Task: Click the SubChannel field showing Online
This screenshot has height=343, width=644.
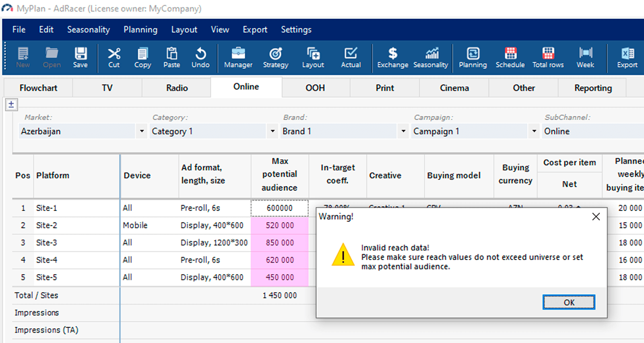Action: (593, 131)
